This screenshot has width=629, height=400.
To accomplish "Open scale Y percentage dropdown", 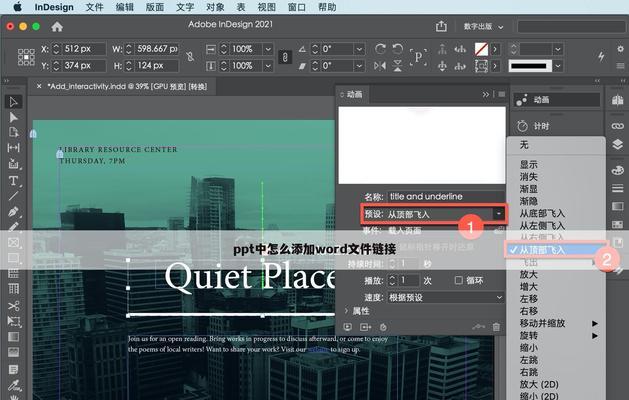I will click(268, 65).
